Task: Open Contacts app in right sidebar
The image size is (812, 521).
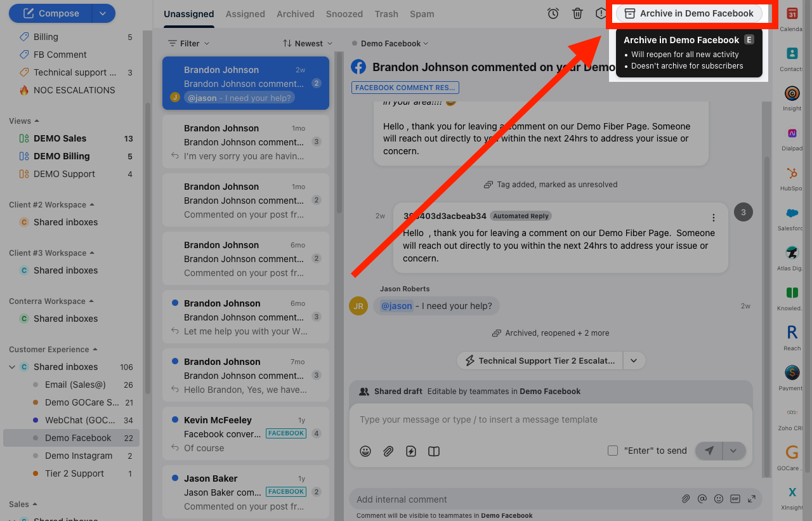Action: pyautogui.click(x=792, y=53)
